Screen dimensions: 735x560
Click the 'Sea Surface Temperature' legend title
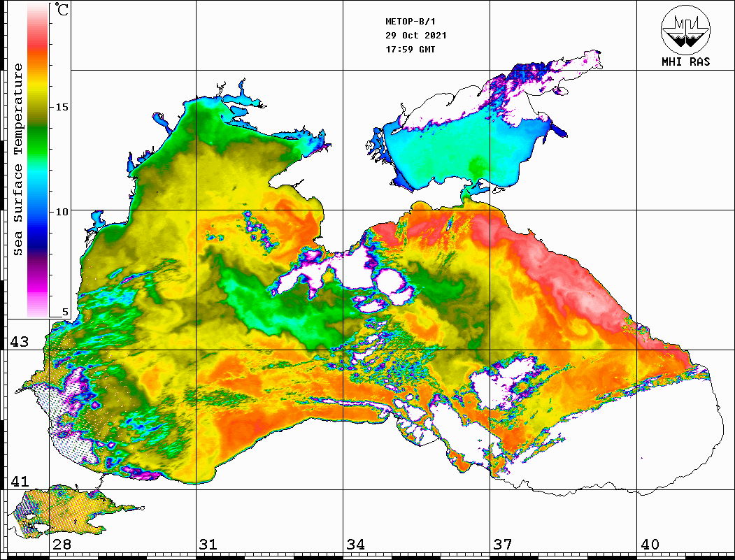17,160
